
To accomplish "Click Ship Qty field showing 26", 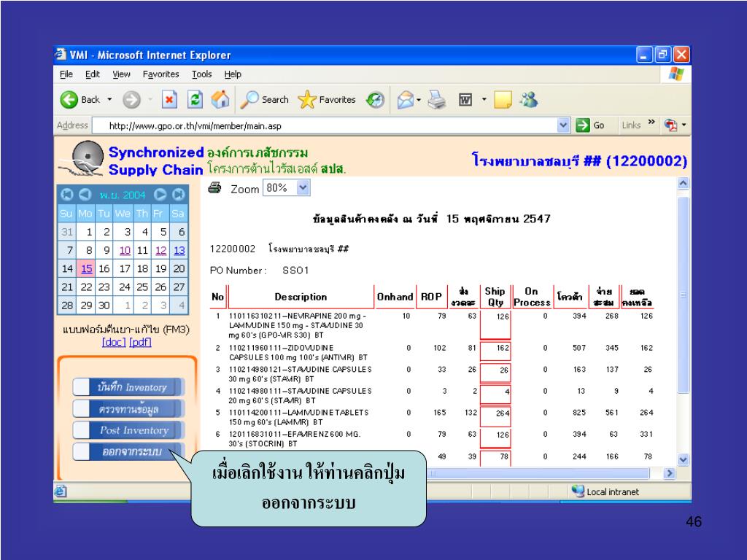I will point(495,373).
